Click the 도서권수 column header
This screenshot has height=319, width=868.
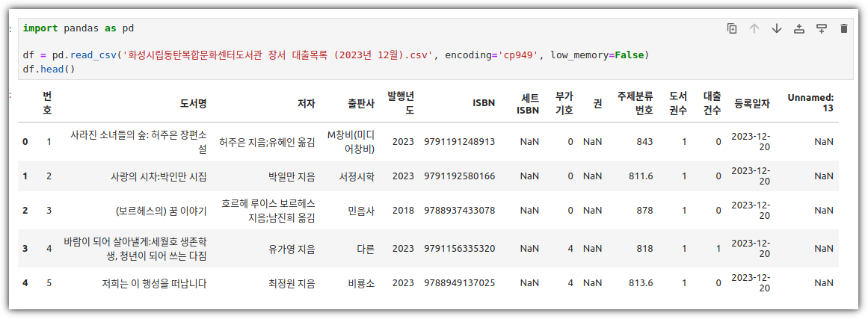click(678, 102)
